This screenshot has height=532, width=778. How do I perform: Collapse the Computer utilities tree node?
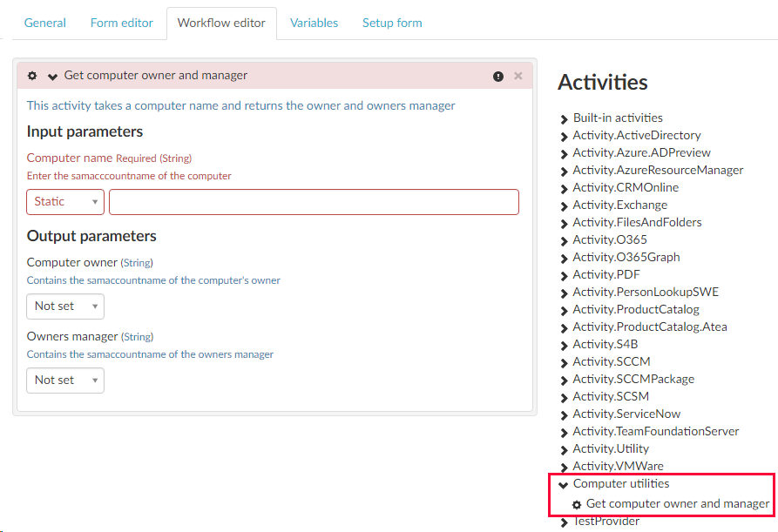click(564, 484)
